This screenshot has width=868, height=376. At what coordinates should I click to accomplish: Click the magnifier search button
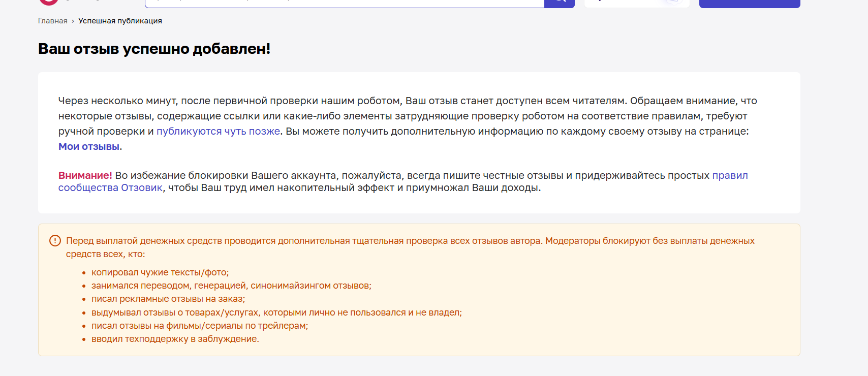[x=559, y=3]
